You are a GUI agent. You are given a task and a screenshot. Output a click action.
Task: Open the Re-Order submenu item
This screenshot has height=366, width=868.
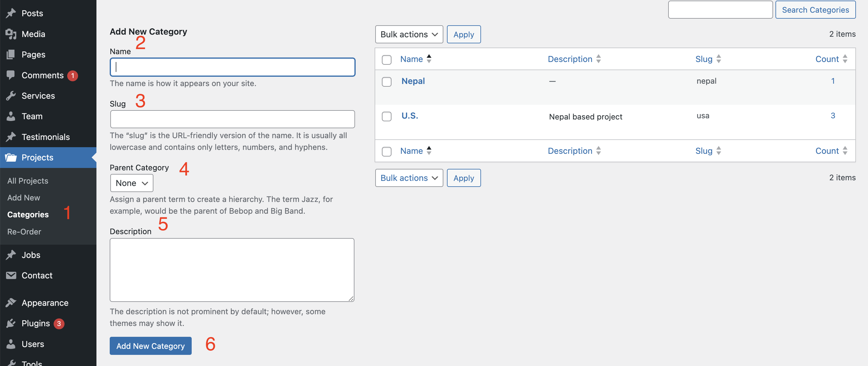tap(24, 232)
